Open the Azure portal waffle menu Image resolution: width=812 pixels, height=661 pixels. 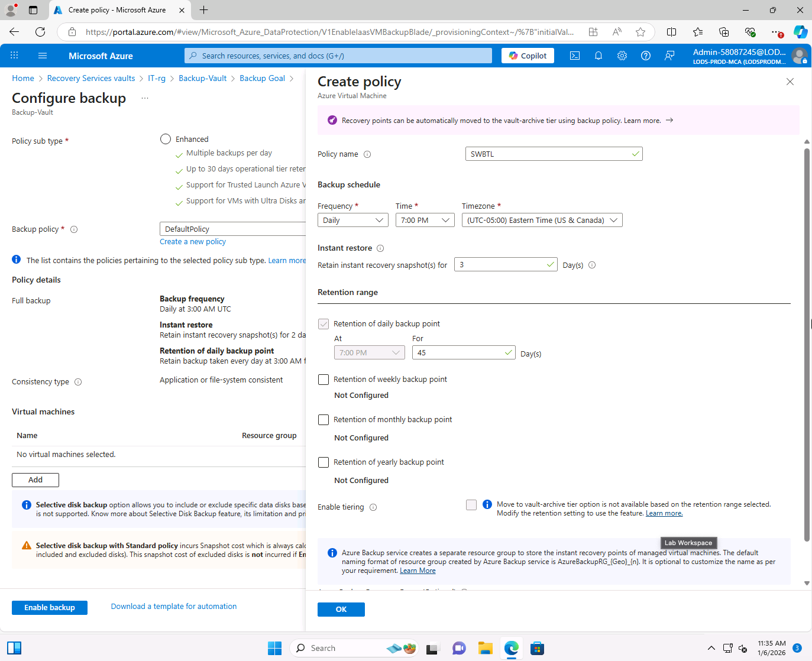click(14, 56)
